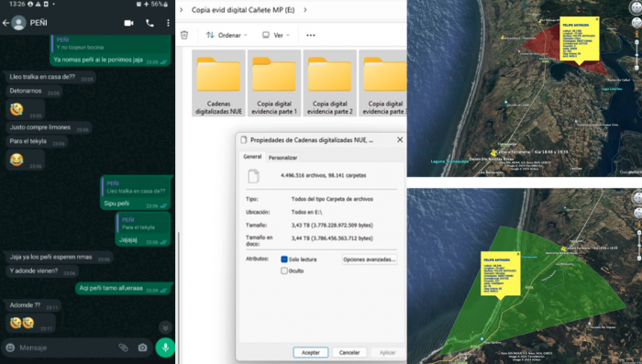Open WhatsApp chat options menu
642x364 pixels.
168,23
